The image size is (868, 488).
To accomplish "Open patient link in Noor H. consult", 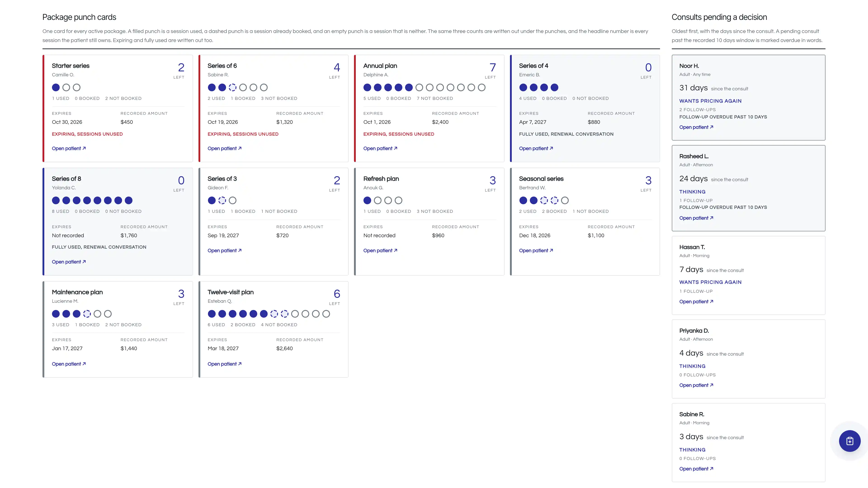I will click(696, 127).
